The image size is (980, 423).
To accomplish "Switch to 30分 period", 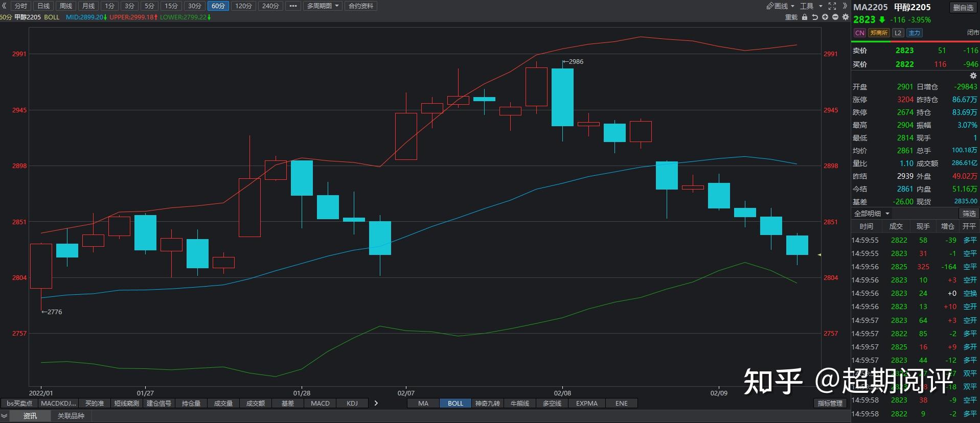I will coord(194,6).
